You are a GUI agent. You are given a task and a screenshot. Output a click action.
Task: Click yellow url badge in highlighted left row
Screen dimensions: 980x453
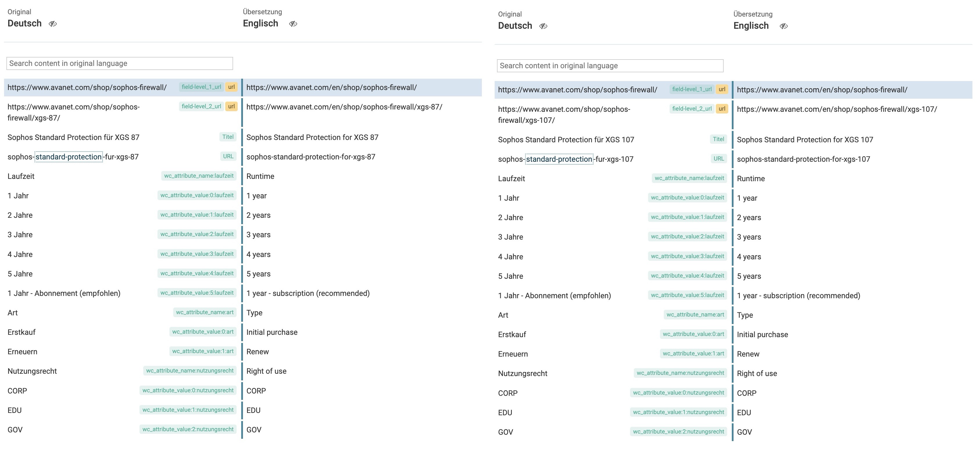[231, 87]
